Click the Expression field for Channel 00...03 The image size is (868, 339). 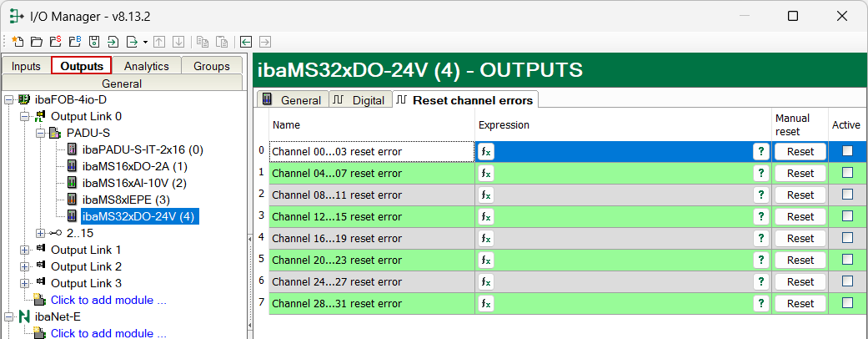click(624, 152)
